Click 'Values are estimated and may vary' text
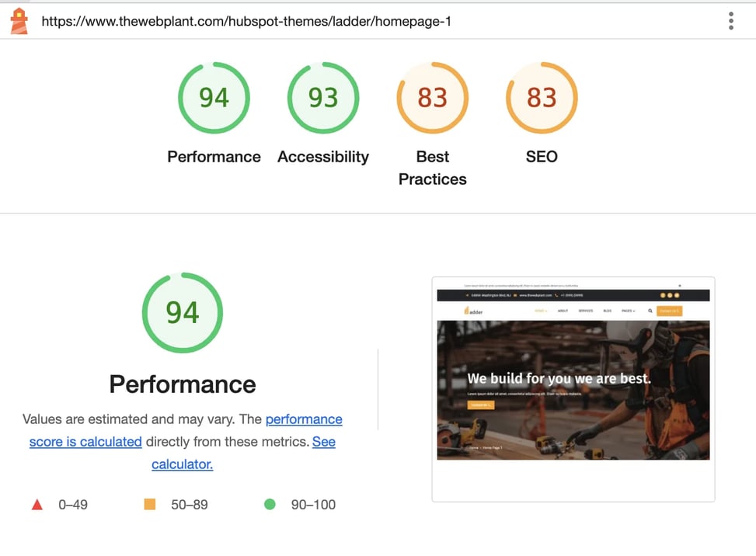 tap(127, 419)
